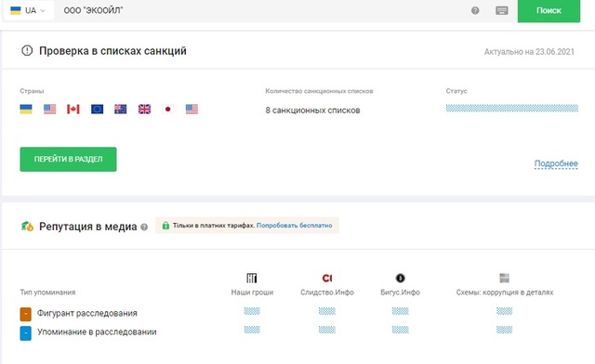Click the search field with ООО ЭКОЙЛ
The width and height of the screenshot is (595, 364).
(x=262, y=10)
